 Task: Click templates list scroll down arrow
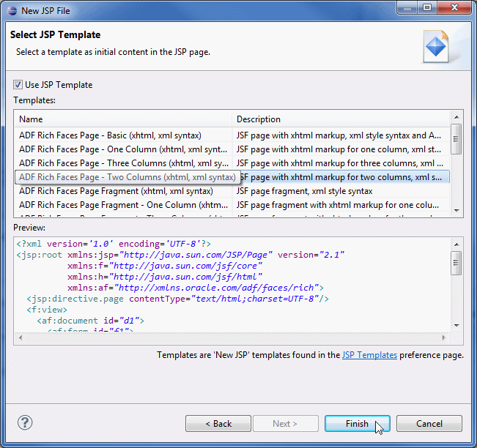[456, 210]
